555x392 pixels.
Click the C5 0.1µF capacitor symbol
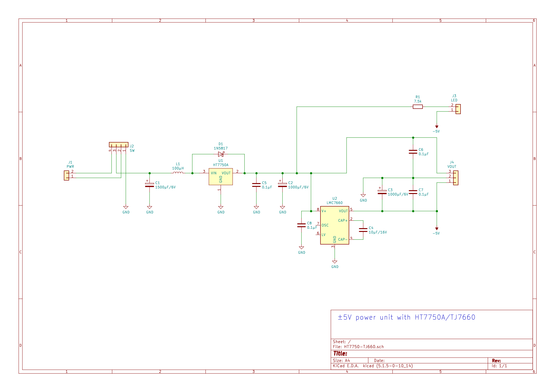pyautogui.click(x=256, y=185)
